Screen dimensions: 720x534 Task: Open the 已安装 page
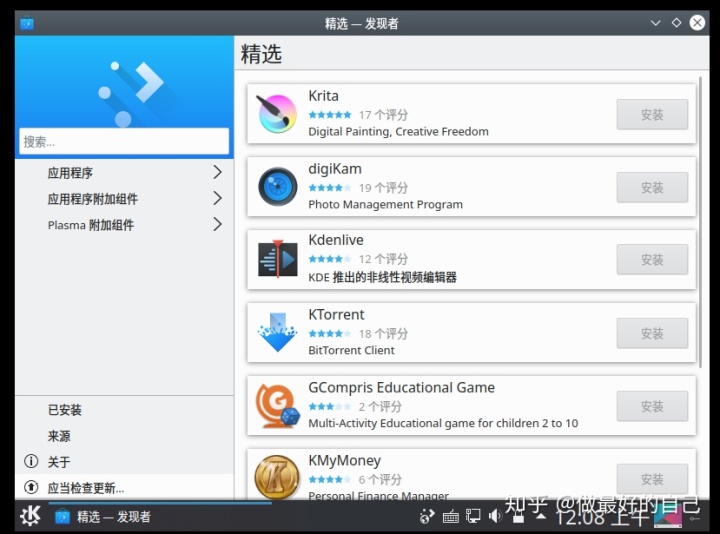pos(124,410)
